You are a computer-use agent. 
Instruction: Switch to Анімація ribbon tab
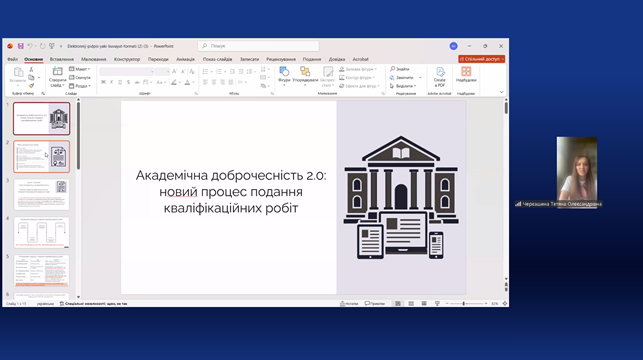(185, 59)
